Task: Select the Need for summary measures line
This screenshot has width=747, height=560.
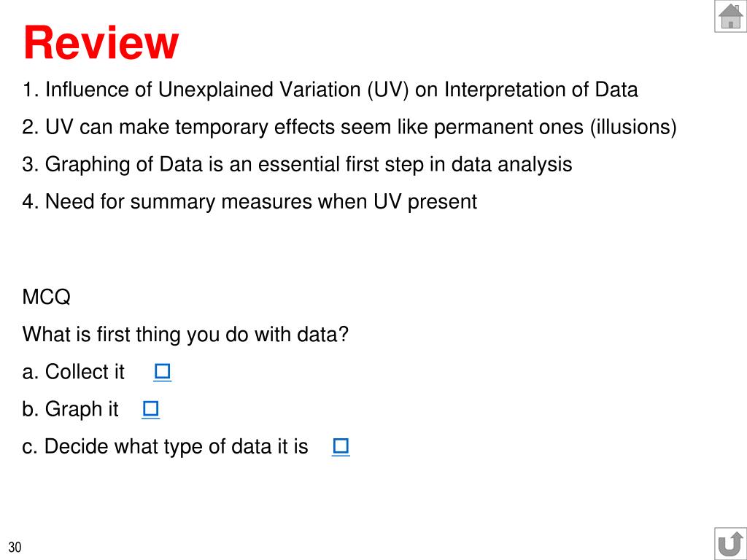Action: pos(249,201)
